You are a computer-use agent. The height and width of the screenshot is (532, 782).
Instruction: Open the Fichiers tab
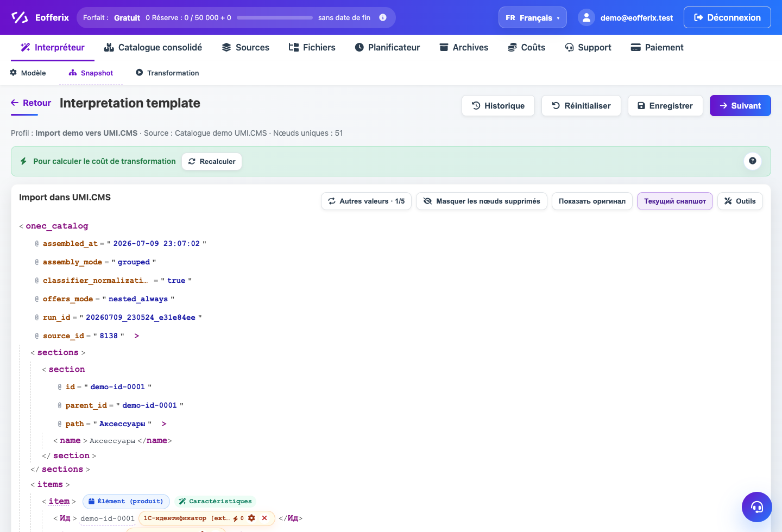pyautogui.click(x=312, y=47)
